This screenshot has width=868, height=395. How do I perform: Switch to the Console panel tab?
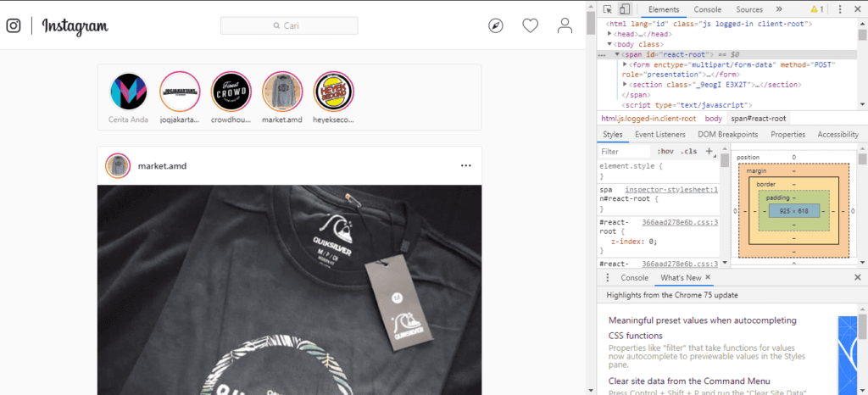(x=708, y=9)
